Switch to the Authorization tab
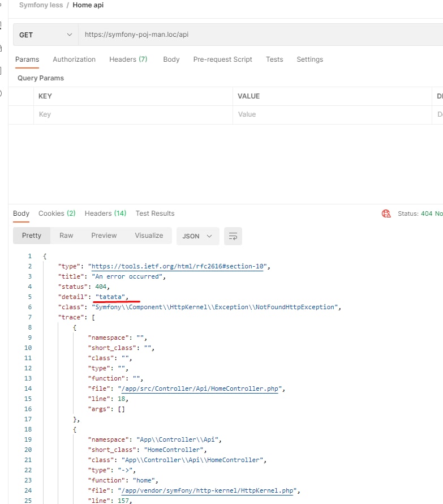The width and height of the screenshot is (443, 504). point(74,59)
